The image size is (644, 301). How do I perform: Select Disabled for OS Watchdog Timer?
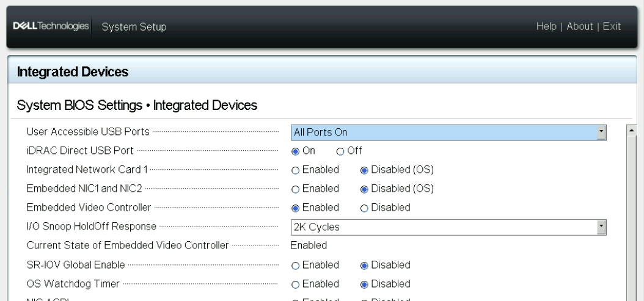(365, 284)
